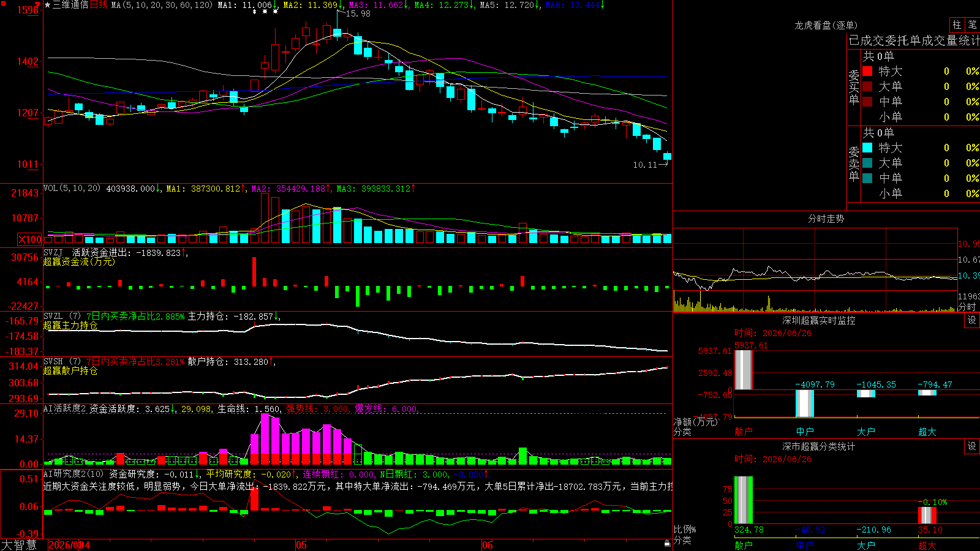Switch to 柱 bar view

point(957,25)
